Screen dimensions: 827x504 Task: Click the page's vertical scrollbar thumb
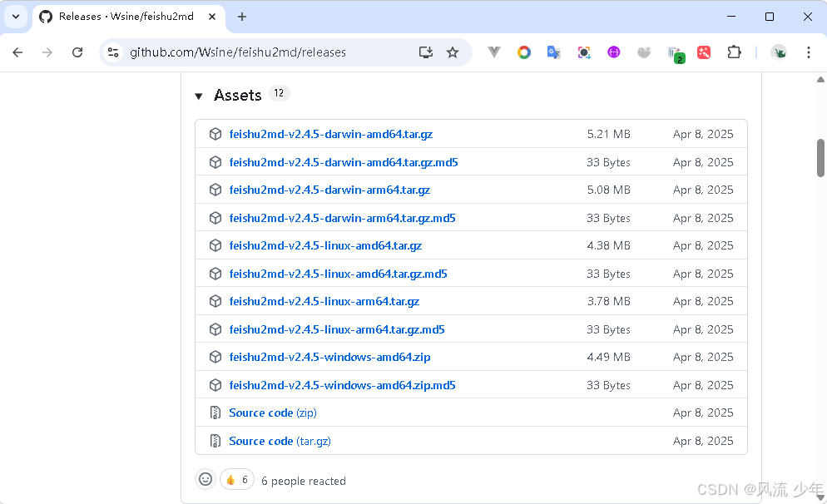pos(820,158)
